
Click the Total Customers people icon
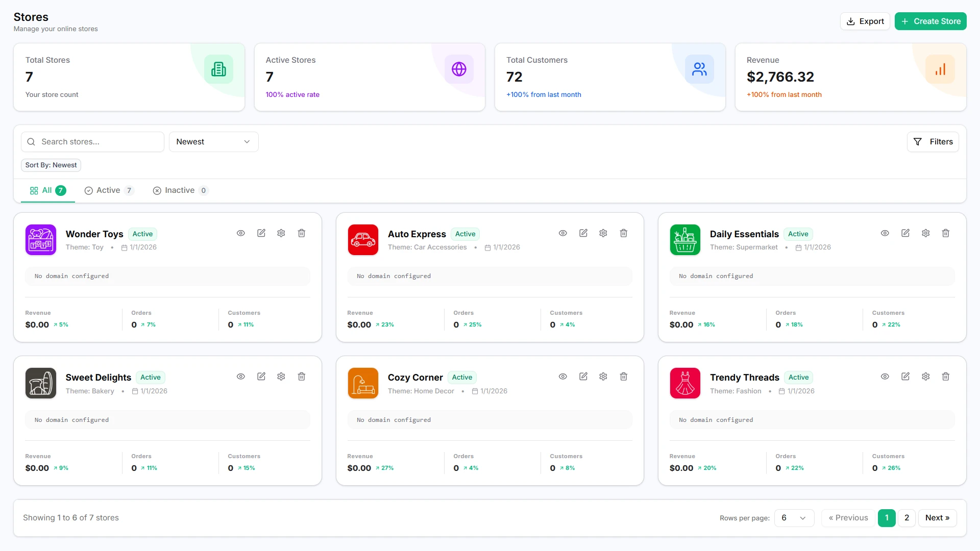pos(699,69)
